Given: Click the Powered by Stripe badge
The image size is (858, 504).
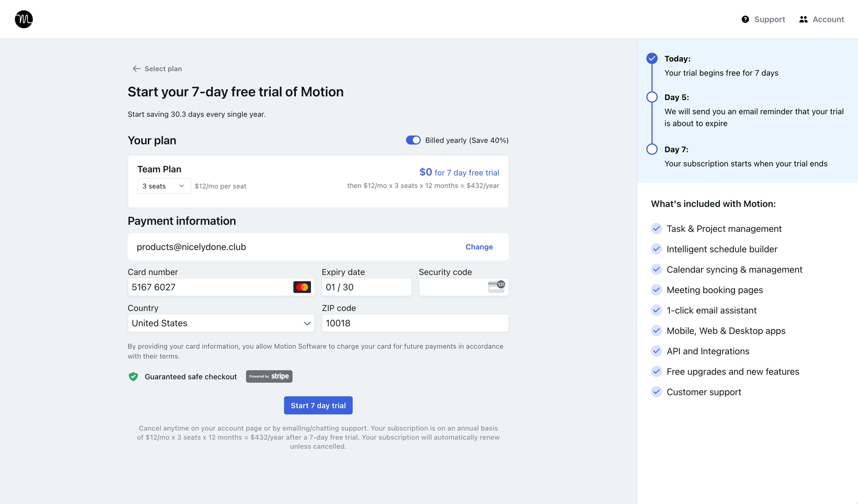Looking at the screenshot, I should (x=269, y=376).
